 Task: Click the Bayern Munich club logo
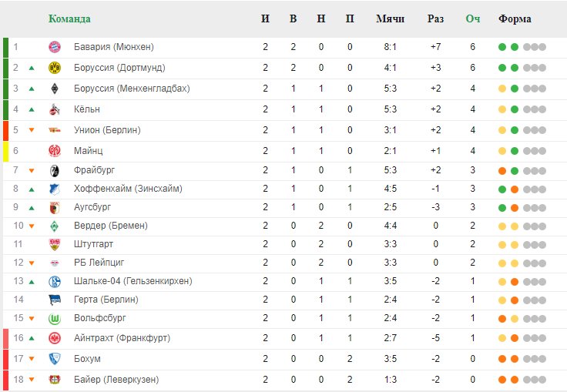(x=54, y=47)
